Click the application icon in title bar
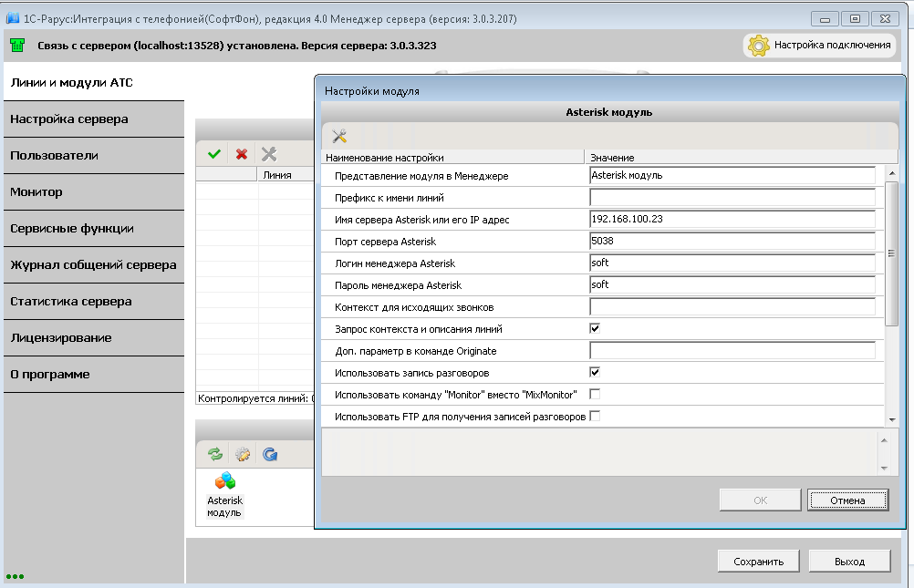Screen dimensions: 914x588 point(12,18)
